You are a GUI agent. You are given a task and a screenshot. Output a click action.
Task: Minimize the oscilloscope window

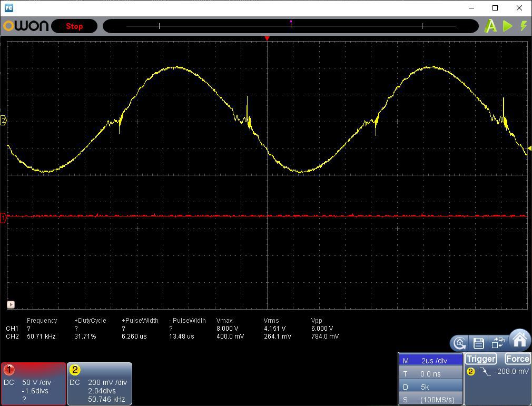pyautogui.click(x=471, y=8)
